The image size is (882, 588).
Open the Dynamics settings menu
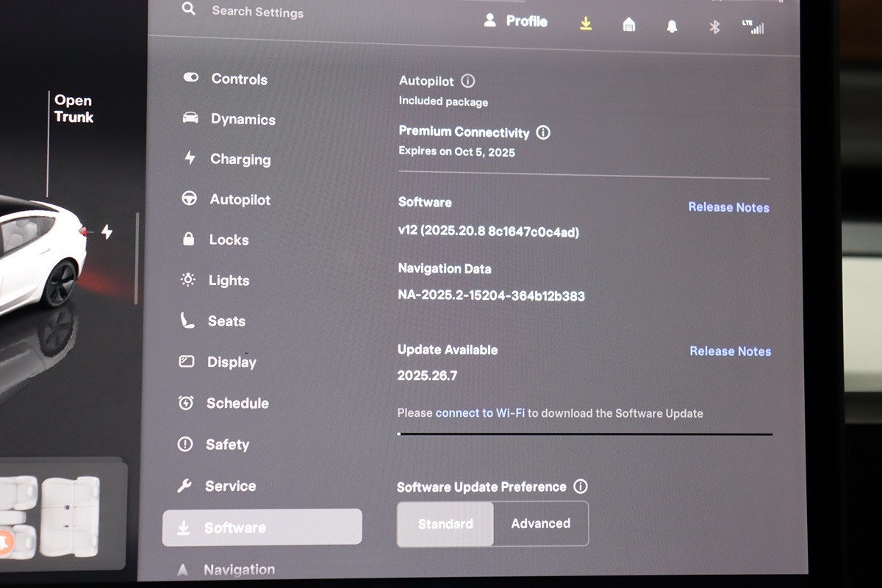228,119
